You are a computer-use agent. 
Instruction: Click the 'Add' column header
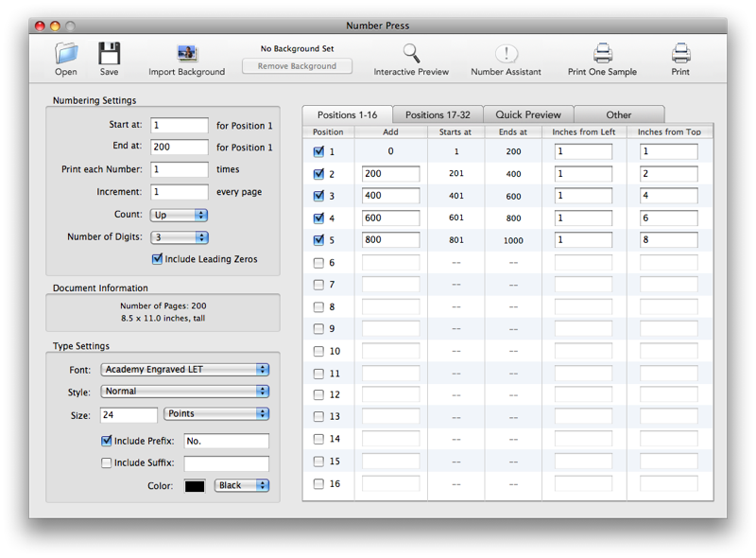[390, 132]
